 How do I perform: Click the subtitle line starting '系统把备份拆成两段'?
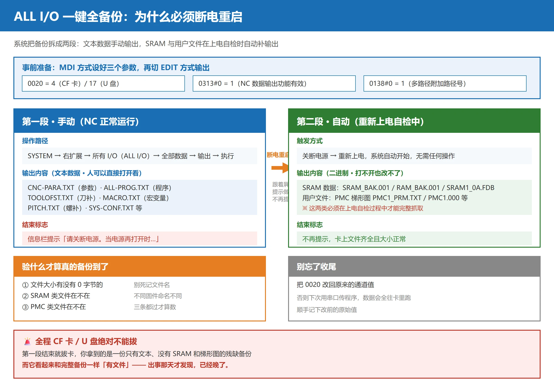click(146, 44)
